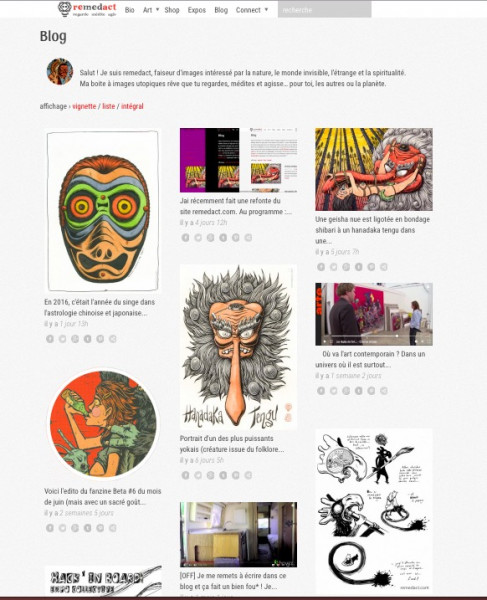Share the site refonte post on Facebook
Image resolution: width=487 pixels, height=600 pixels.
click(x=186, y=238)
